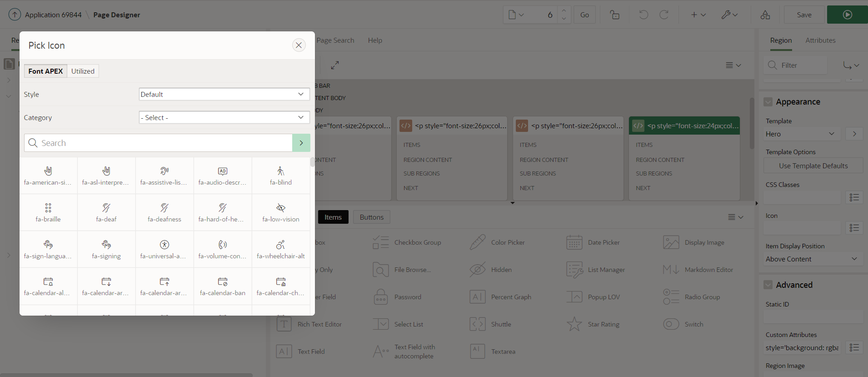
Task: Pick the fa-signing icon
Action: coord(106,249)
